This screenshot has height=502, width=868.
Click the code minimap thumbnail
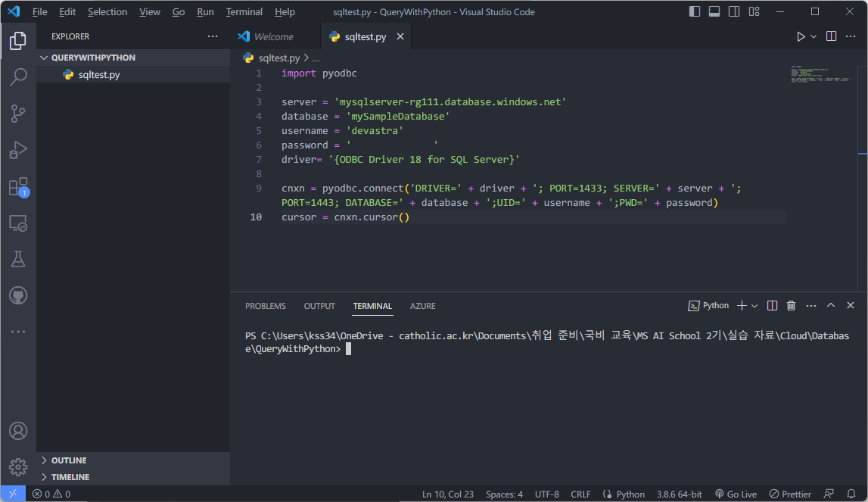point(820,74)
